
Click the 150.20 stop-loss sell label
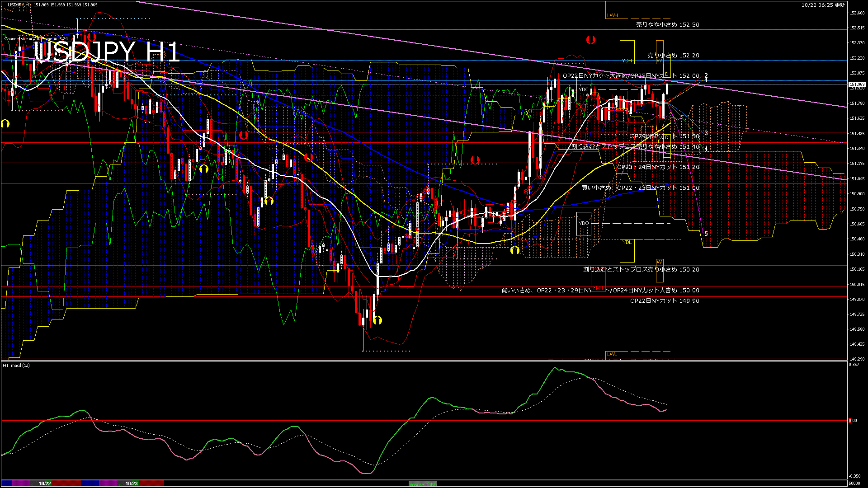[x=641, y=270]
